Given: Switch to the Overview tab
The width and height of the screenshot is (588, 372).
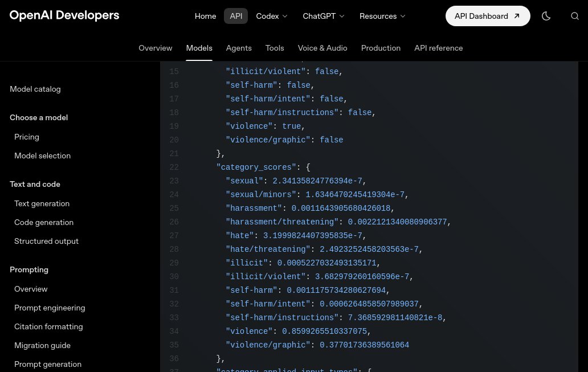Looking at the screenshot, I should point(155,48).
